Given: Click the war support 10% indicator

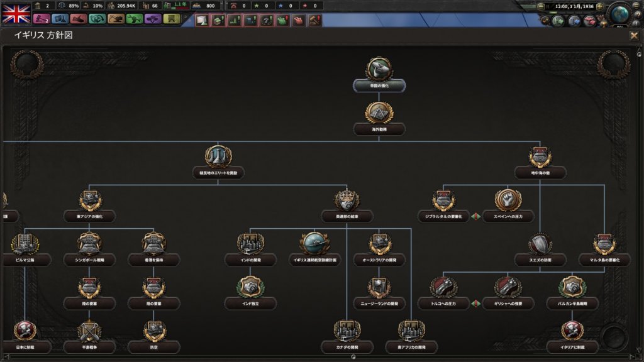Looking at the screenshot, I should [93, 6].
